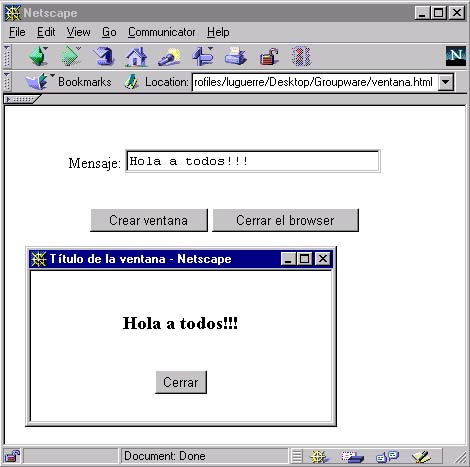Reload the page using the Reload icon
This screenshot has height=467, width=470.
point(104,56)
